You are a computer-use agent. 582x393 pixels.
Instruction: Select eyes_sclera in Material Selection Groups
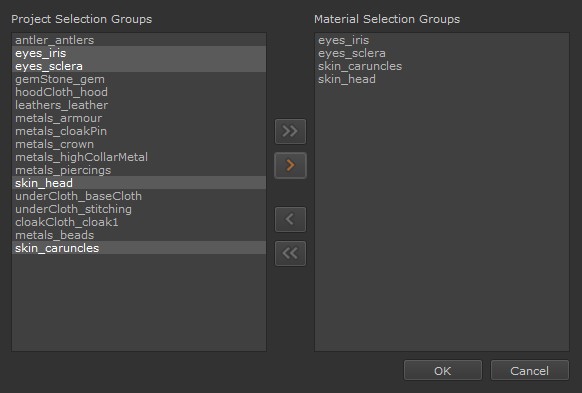(442, 53)
